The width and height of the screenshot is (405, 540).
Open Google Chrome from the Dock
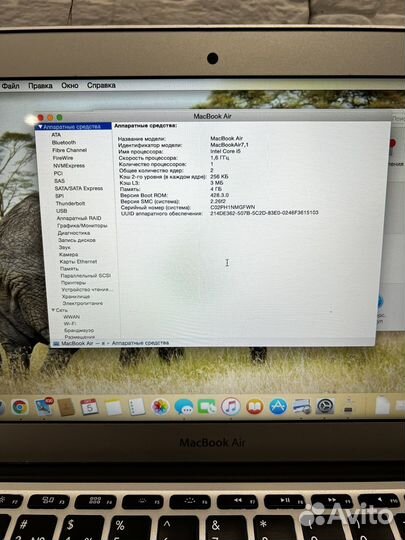20,407
